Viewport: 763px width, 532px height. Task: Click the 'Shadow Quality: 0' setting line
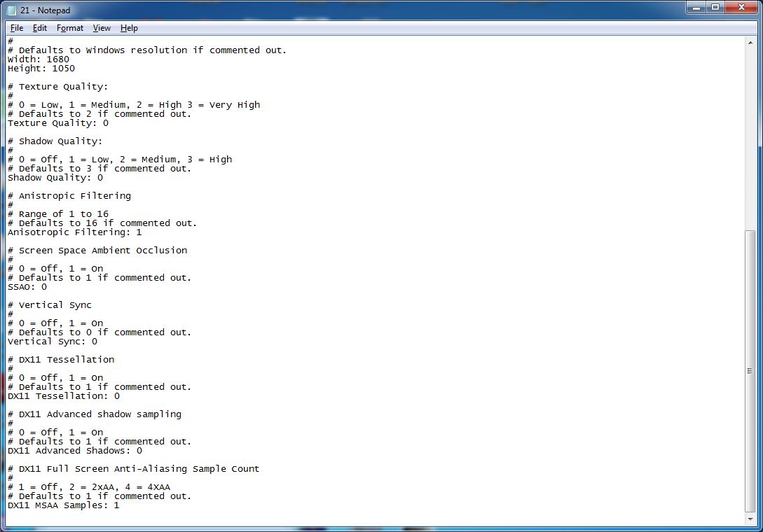(55, 178)
